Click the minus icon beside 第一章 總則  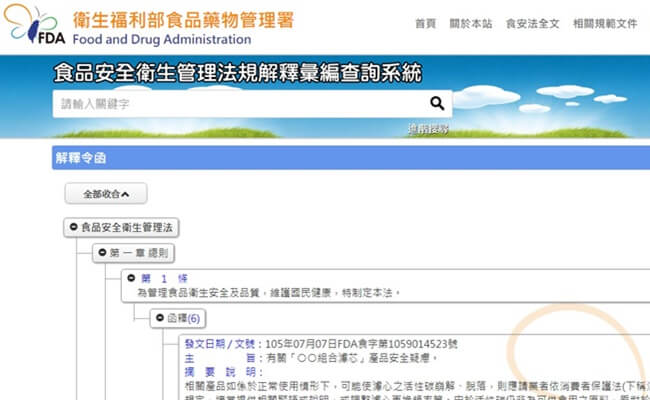pos(101,254)
